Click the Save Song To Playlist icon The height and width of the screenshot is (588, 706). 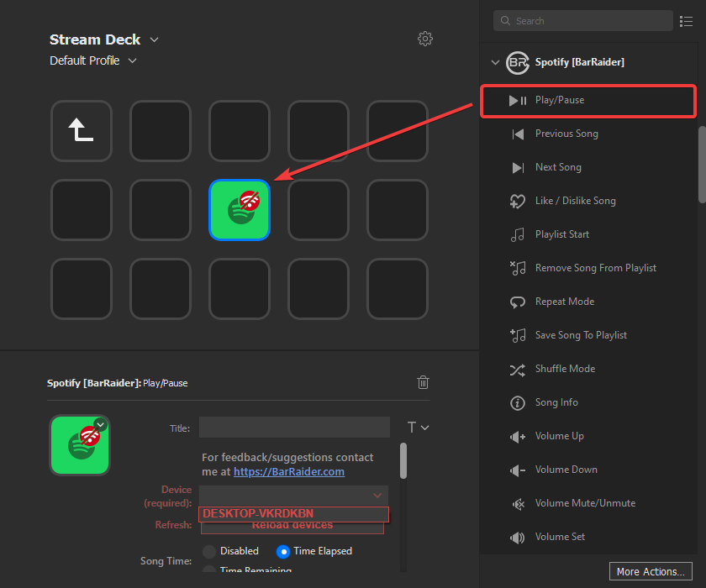click(x=518, y=336)
